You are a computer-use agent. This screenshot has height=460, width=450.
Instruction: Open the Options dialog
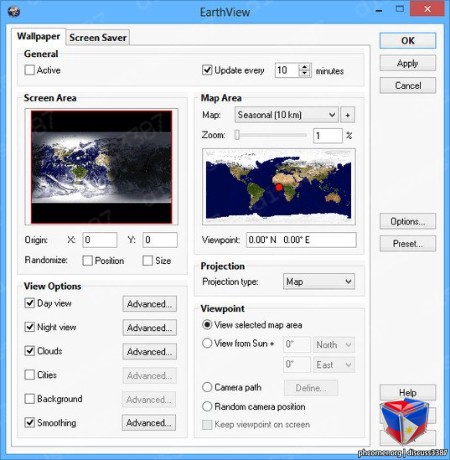coord(408,221)
